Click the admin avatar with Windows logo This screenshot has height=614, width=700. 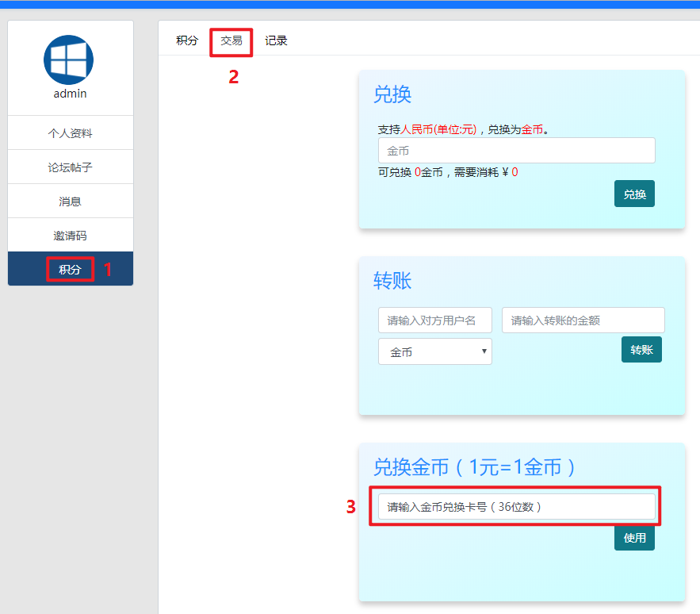(x=68, y=60)
